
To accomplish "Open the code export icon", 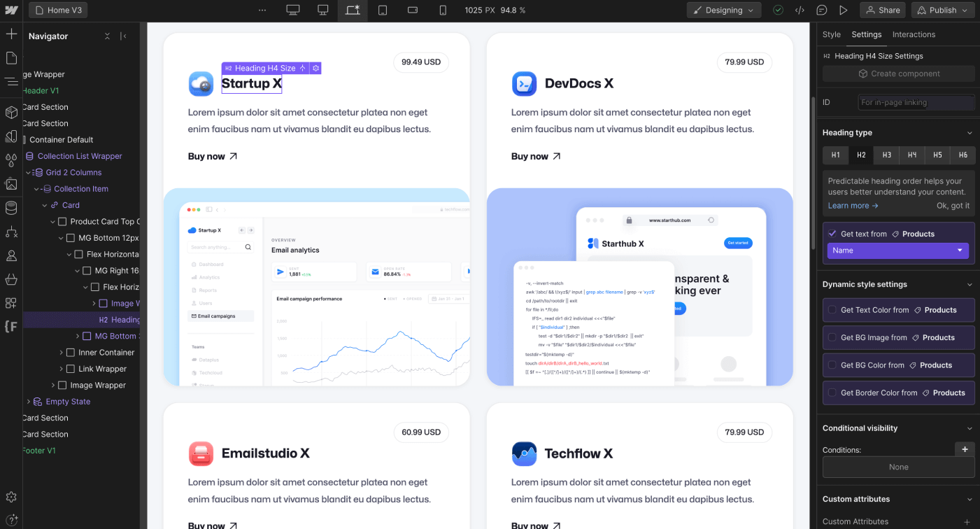I will (800, 10).
